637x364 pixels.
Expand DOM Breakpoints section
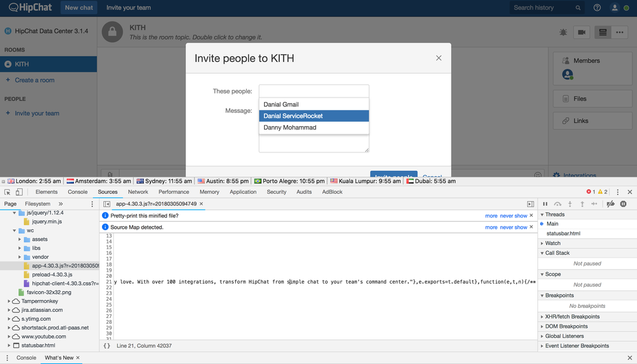tap(542, 326)
